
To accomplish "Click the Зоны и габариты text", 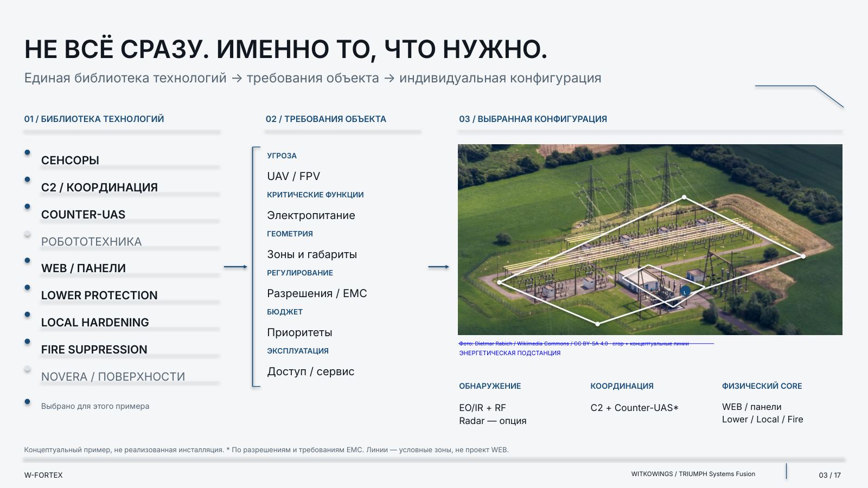I will (312, 254).
